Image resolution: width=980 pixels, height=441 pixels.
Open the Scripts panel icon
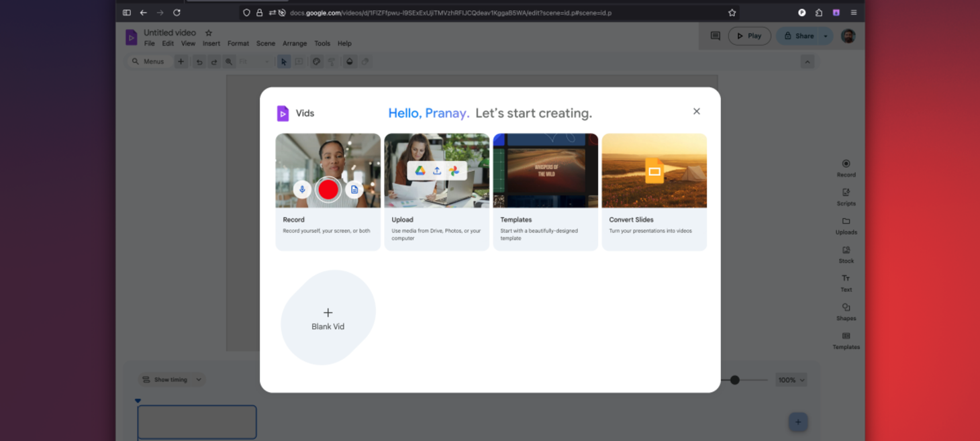point(846,193)
